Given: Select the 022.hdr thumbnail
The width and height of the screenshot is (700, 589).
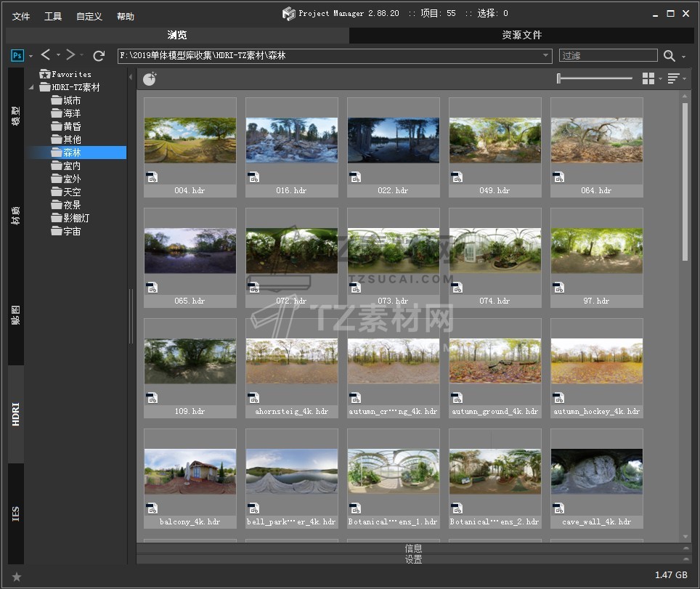Looking at the screenshot, I should (x=394, y=147).
